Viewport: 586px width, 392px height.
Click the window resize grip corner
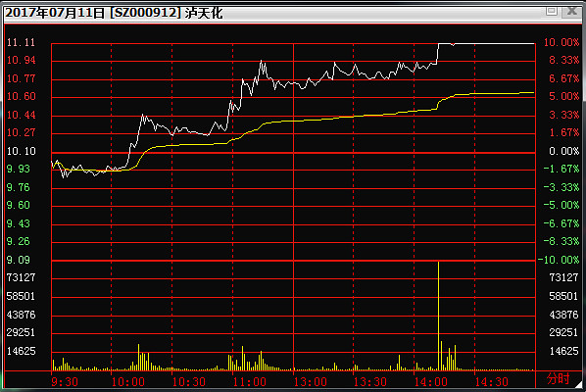point(578,384)
